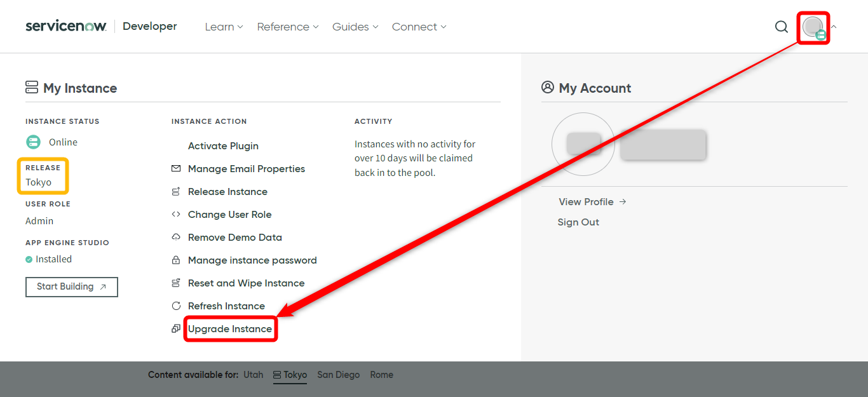Image resolution: width=868 pixels, height=397 pixels.
Task: Select Upgrade Instance
Action: tap(230, 328)
